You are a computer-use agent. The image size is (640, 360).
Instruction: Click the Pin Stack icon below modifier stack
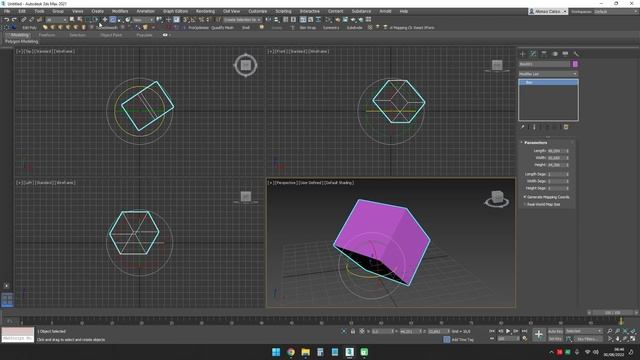[x=522, y=127]
